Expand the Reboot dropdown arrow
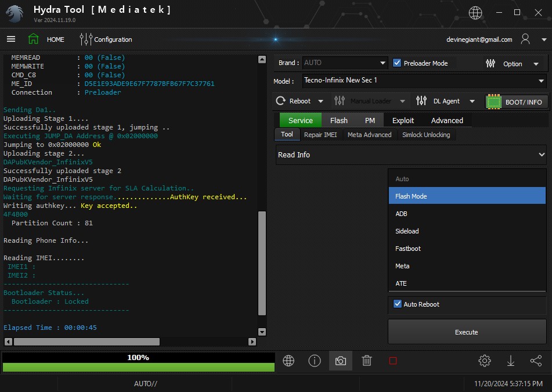 tap(321, 102)
